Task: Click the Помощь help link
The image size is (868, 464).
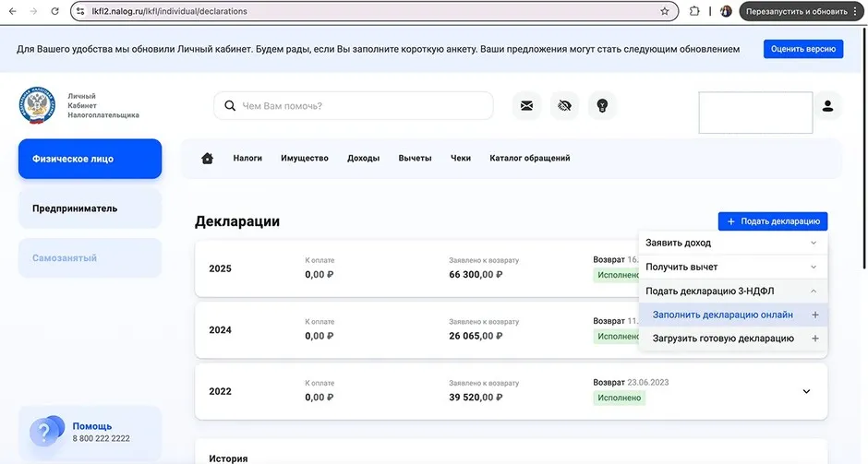Action: tap(92, 426)
